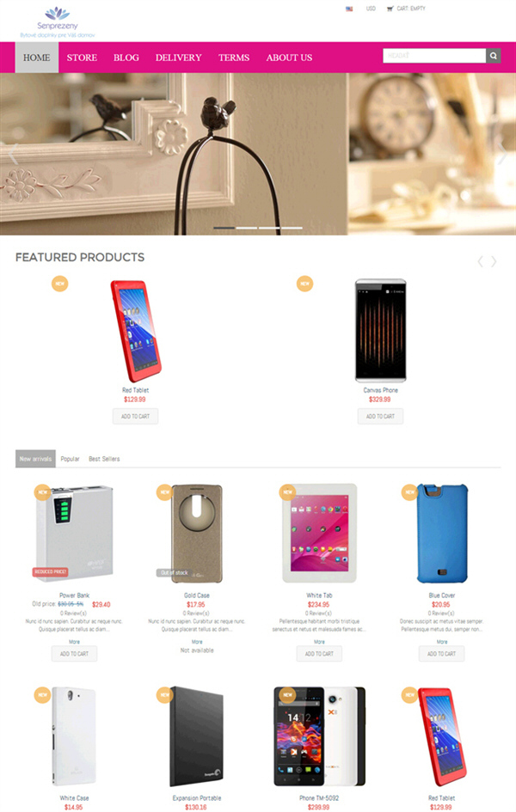Switch to the Popular tab
The image size is (516, 812).
point(70,459)
